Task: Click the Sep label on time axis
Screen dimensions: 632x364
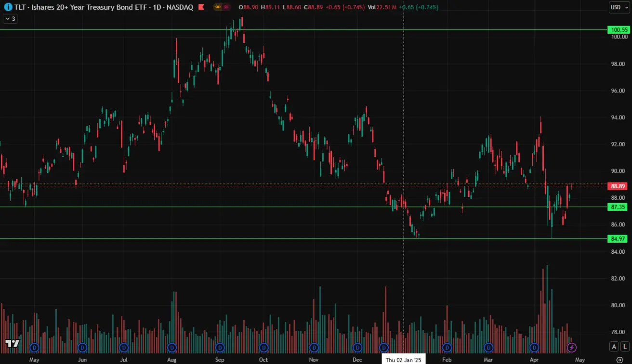Action: point(220,360)
